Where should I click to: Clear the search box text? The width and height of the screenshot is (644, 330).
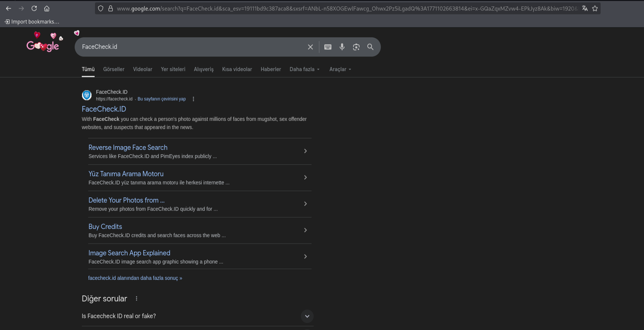click(x=310, y=47)
